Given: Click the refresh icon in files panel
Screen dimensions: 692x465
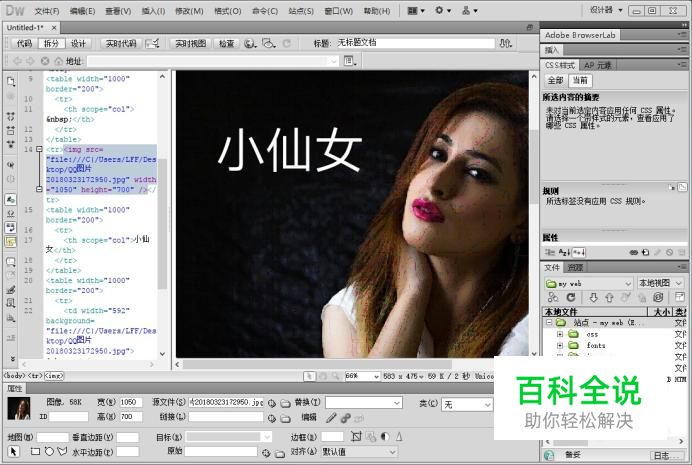Looking at the screenshot, I should tap(571, 297).
